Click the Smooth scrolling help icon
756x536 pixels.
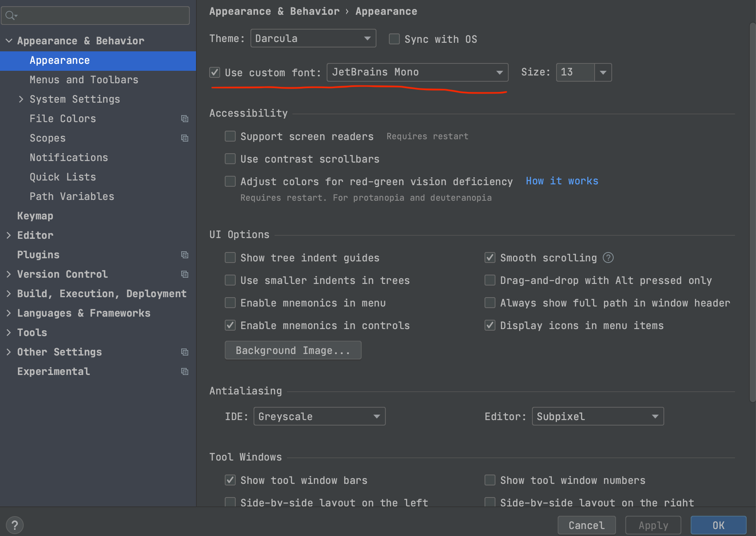click(608, 257)
